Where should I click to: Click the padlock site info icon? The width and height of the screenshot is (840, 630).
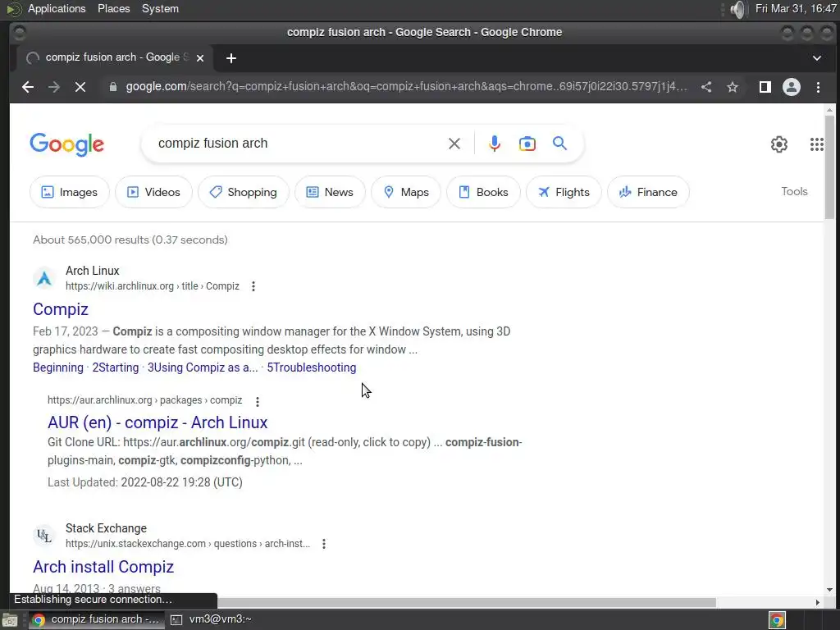point(113,87)
